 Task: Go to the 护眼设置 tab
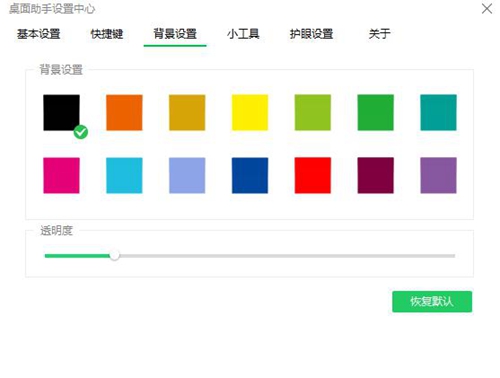(311, 34)
